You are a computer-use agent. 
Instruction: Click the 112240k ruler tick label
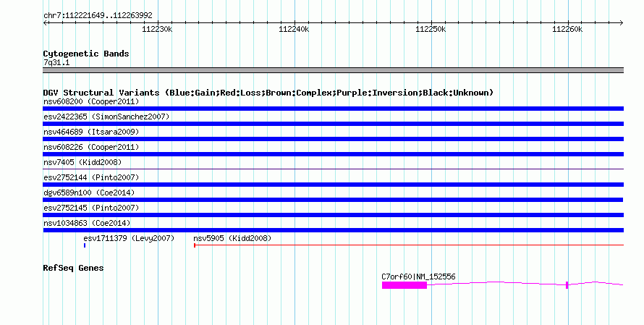(294, 30)
